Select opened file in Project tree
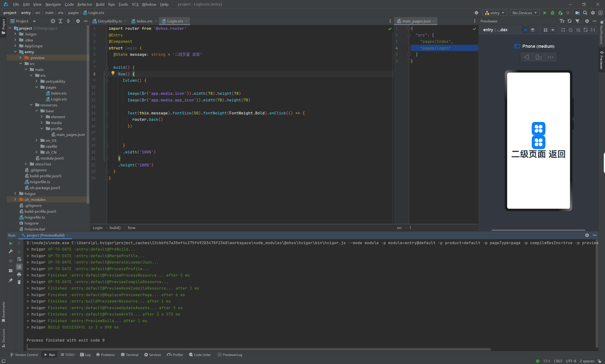 coord(53,21)
